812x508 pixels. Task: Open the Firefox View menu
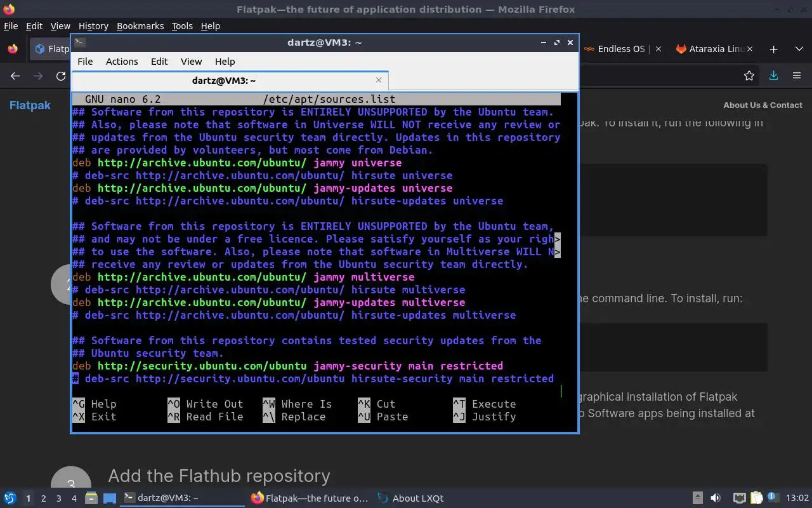(60, 26)
